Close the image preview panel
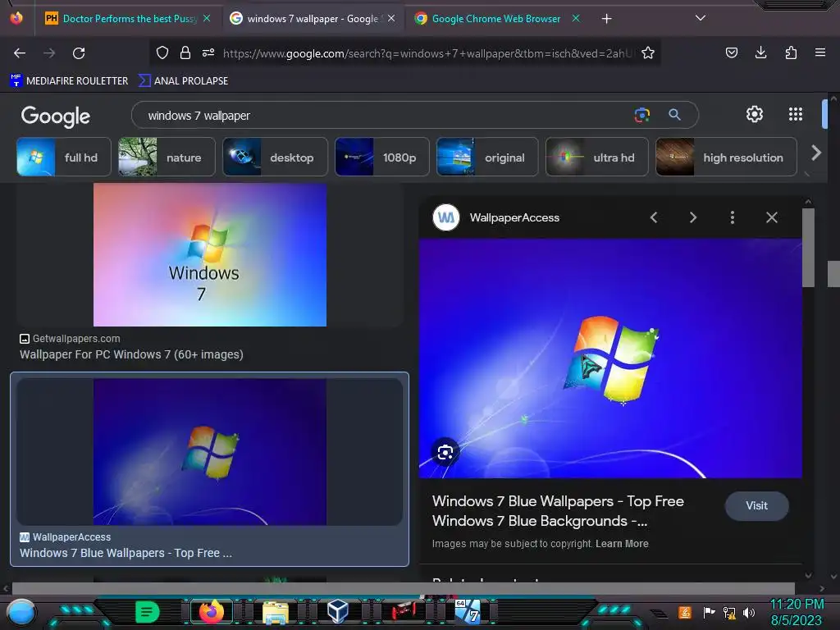Screen dimensions: 840x630 pyautogui.click(x=771, y=217)
